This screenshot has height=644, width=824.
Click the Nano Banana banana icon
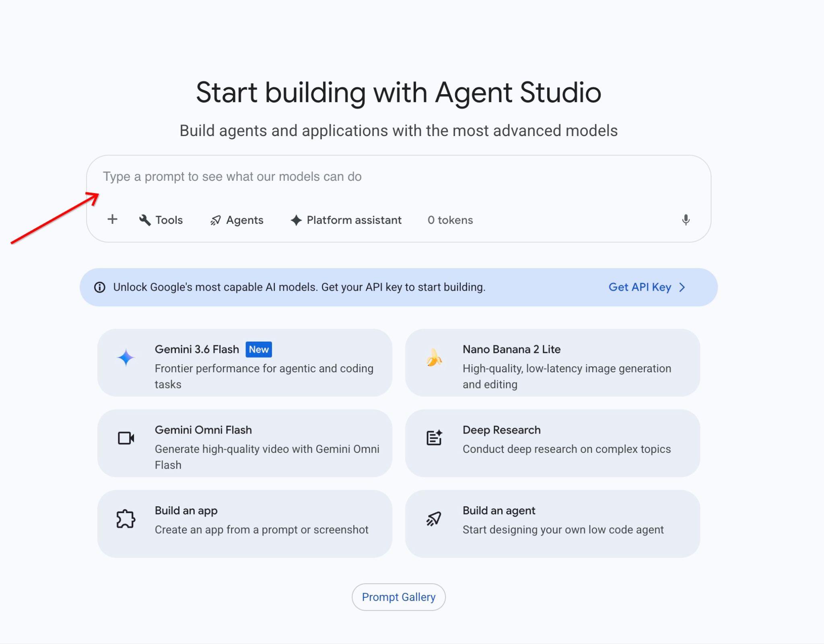[434, 357]
